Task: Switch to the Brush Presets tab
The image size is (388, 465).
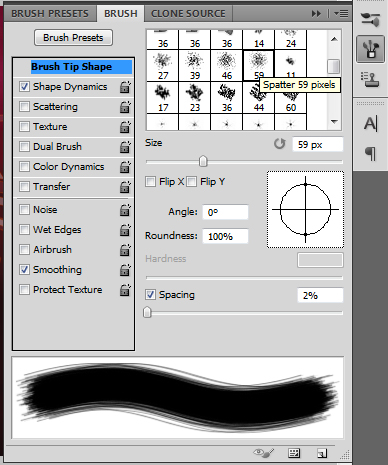Action: [x=50, y=14]
